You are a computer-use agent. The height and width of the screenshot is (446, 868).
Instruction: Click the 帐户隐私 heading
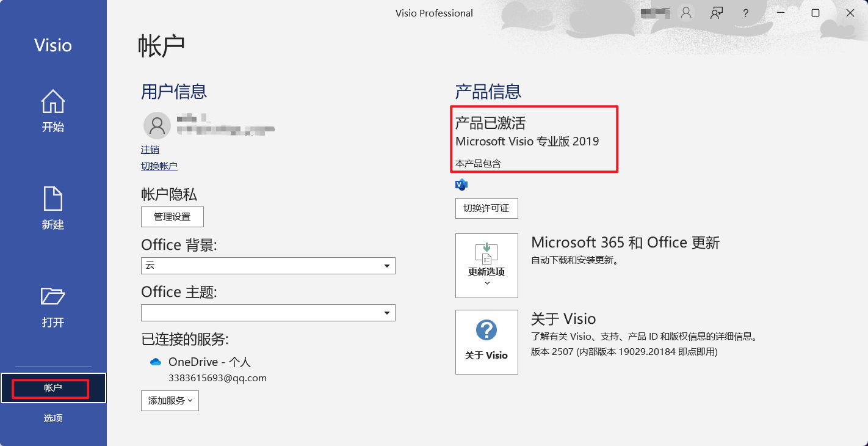pos(169,195)
